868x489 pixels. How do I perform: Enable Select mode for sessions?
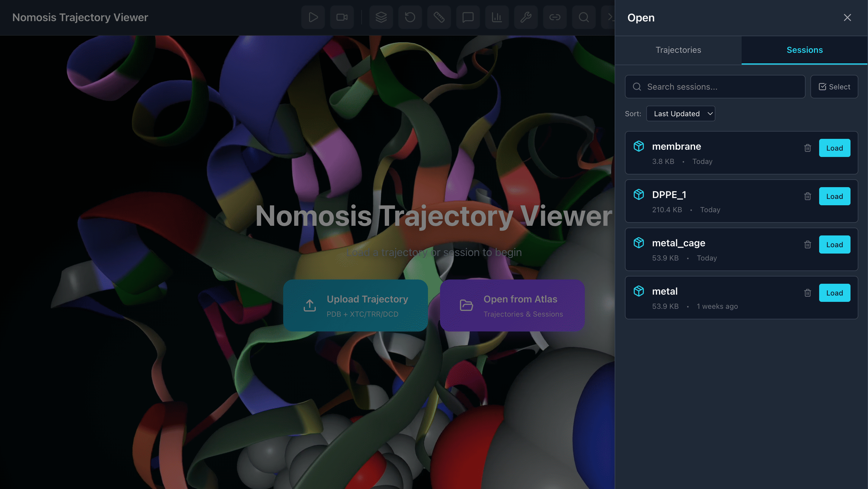[x=834, y=87]
